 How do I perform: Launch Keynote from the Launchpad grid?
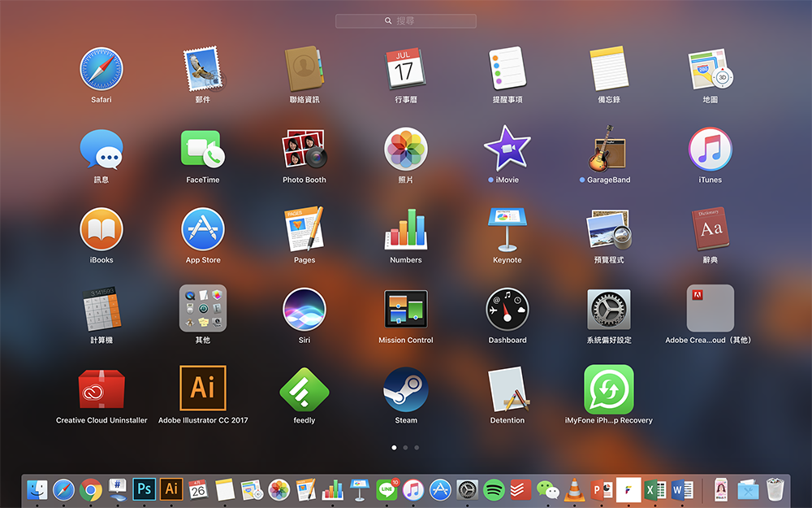pyautogui.click(x=508, y=229)
